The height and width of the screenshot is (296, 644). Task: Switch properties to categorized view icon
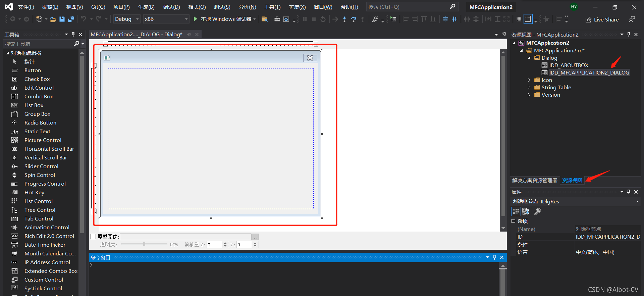point(516,211)
